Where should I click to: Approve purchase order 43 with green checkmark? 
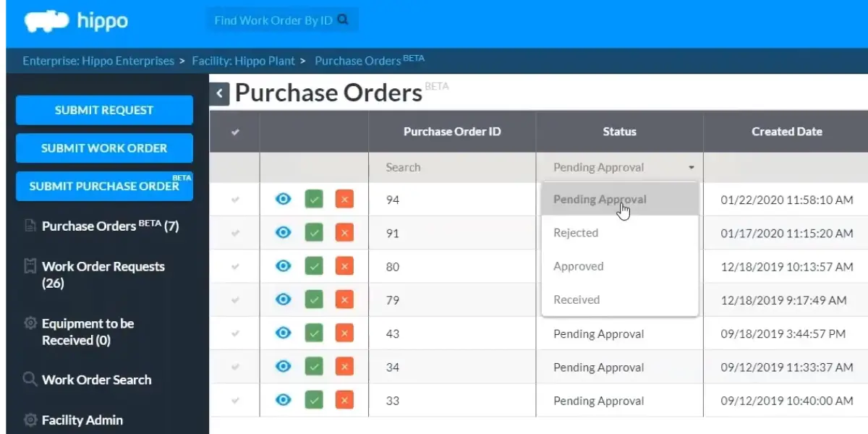coord(314,333)
